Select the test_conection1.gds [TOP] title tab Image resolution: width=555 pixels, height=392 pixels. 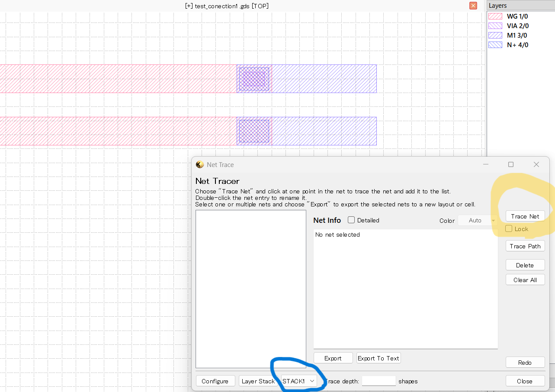click(x=227, y=6)
